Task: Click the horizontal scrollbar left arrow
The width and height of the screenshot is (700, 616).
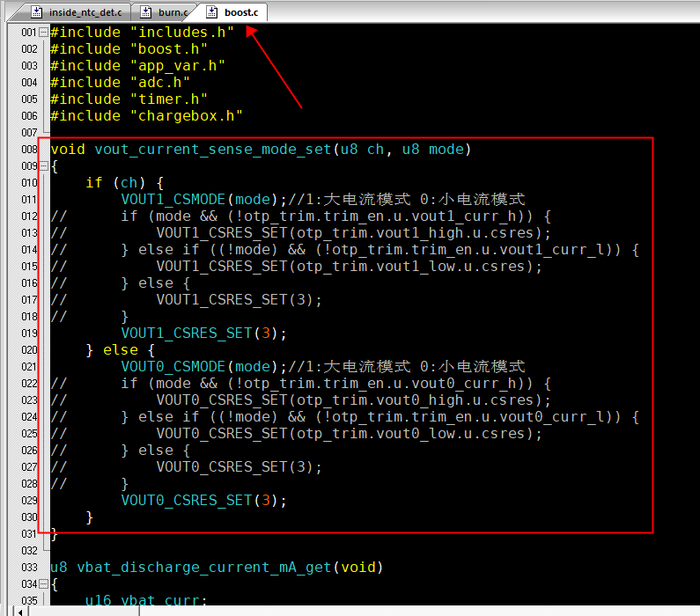Action: tap(20, 612)
